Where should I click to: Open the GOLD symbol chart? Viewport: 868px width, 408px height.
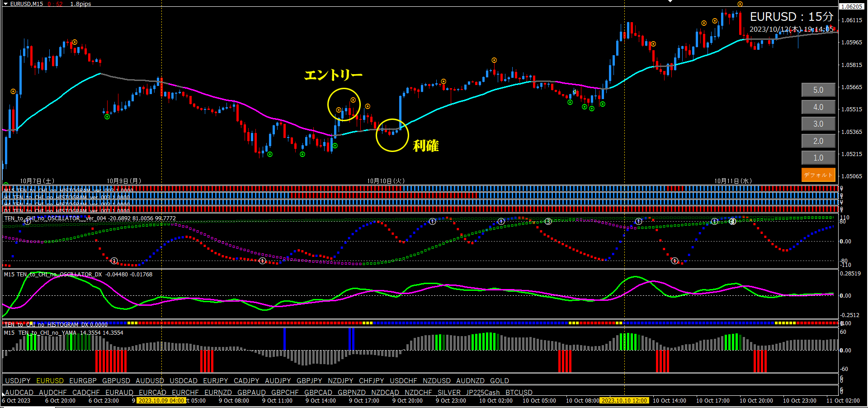click(x=500, y=381)
